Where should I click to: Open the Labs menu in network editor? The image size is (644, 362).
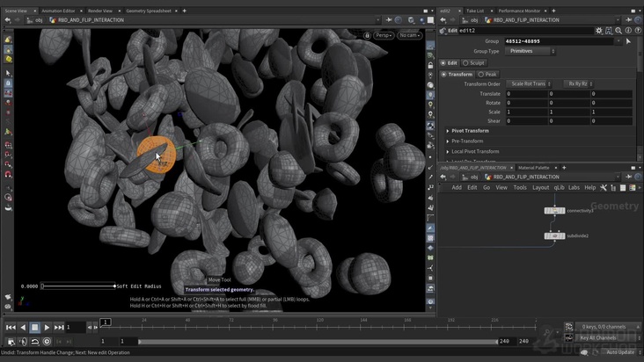pos(574,187)
